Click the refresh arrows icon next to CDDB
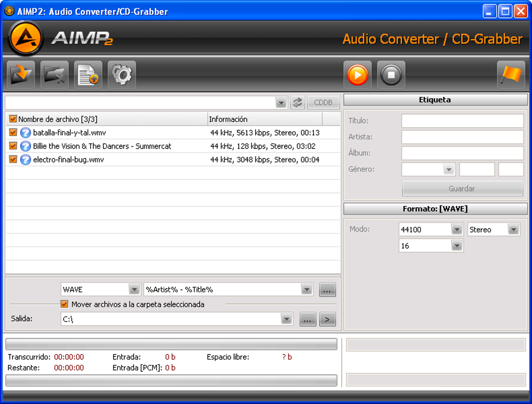This screenshot has height=404, width=532. point(297,103)
